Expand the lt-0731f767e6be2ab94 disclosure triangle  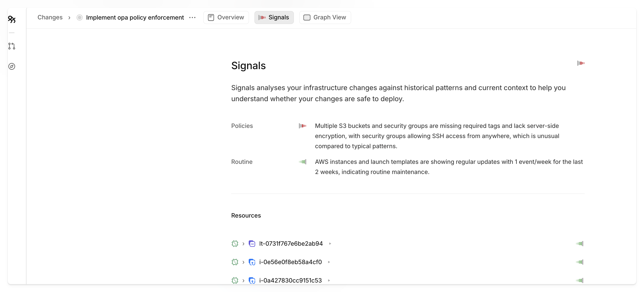(x=330, y=243)
